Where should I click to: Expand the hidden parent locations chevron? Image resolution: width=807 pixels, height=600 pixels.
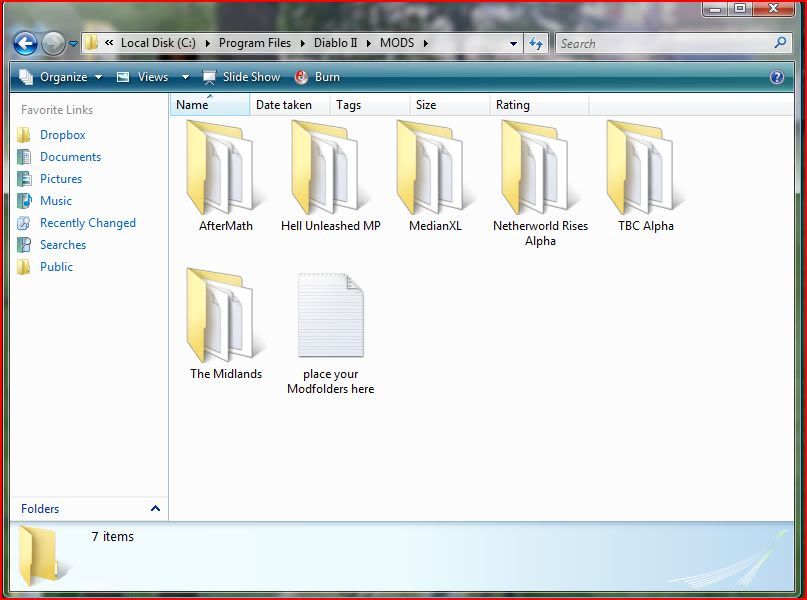coord(109,43)
